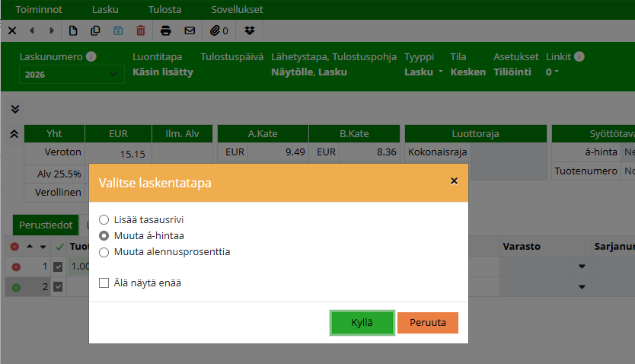Confirm with the green Kyllä button
This screenshot has width=635, height=364.
(x=362, y=322)
